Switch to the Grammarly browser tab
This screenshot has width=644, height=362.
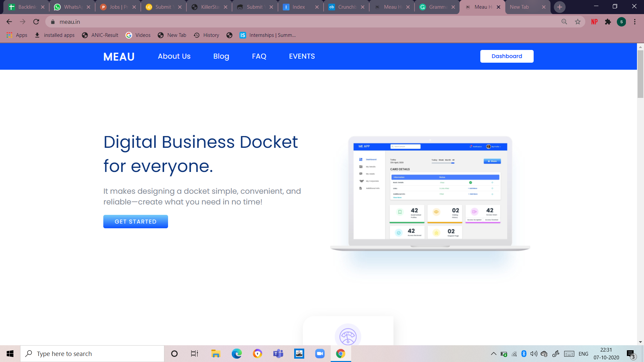436,7
